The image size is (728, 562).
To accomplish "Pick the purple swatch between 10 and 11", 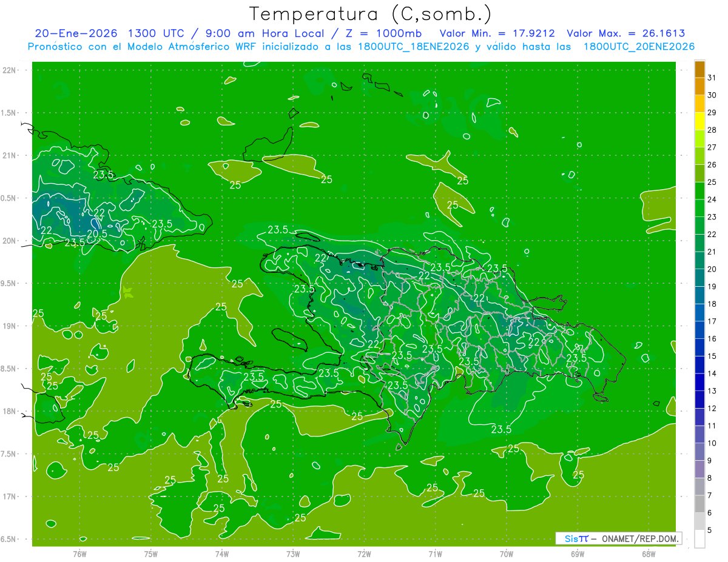I will 699,434.
